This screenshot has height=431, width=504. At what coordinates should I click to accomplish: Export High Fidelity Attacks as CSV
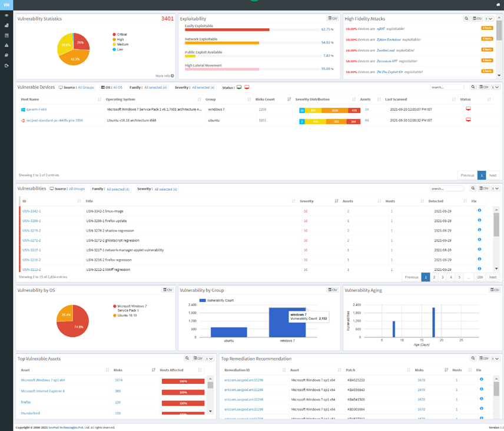click(x=477, y=19)
